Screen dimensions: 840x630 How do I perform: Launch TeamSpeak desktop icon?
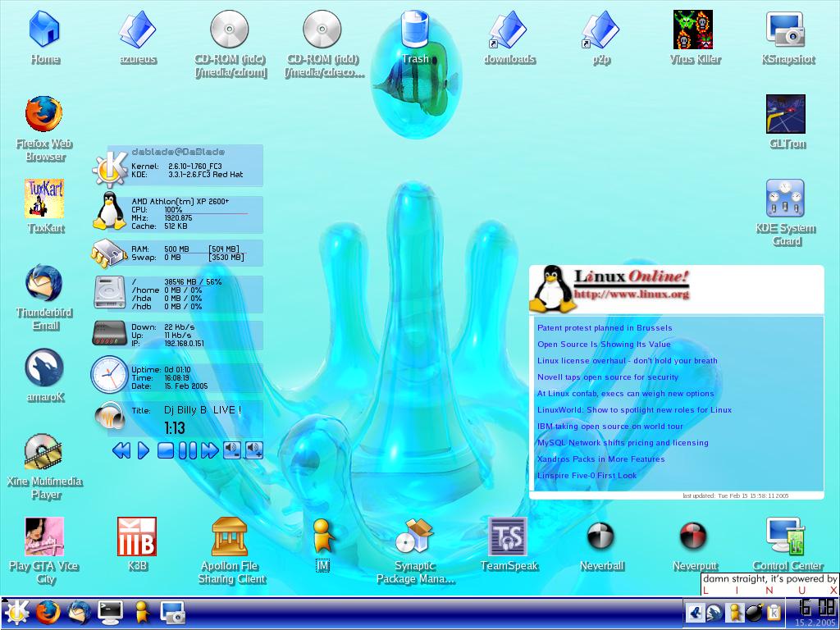508,536
